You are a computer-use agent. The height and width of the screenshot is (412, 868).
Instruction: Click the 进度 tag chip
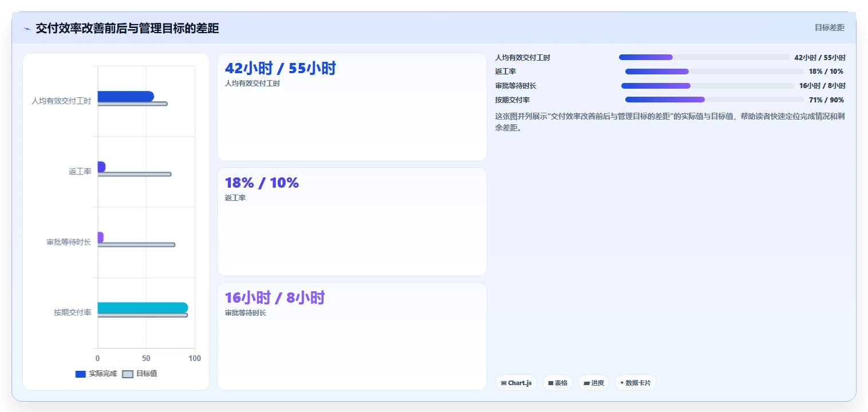[594, 383]
